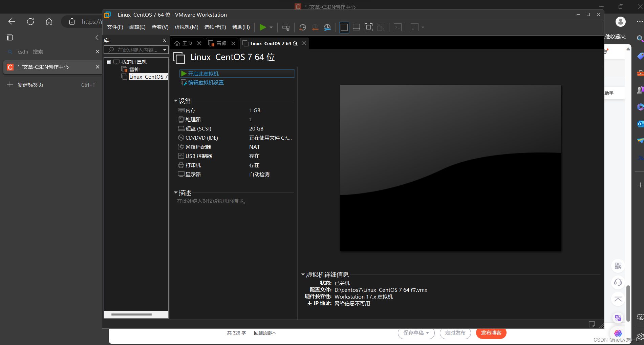This screenshot has width=644, height=345.
Task: Open the 编辑(E) menu
Action: [137, 27]
